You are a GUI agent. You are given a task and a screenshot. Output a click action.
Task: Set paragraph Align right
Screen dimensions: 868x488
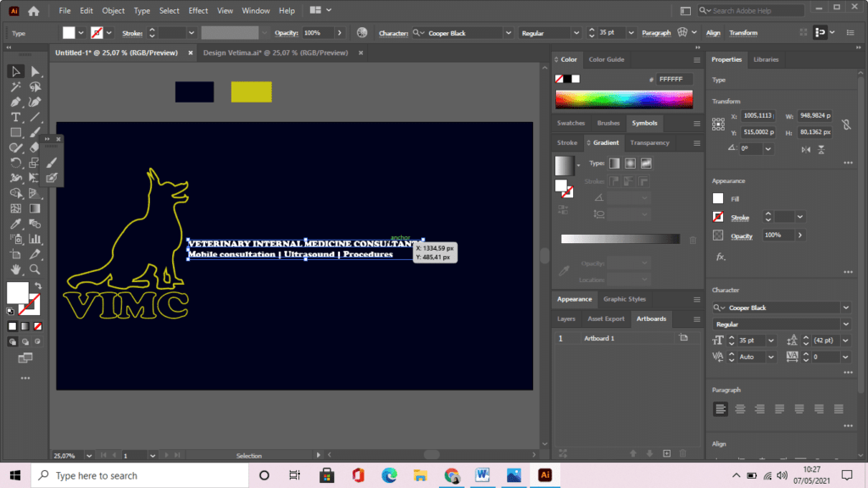[759, 409]
